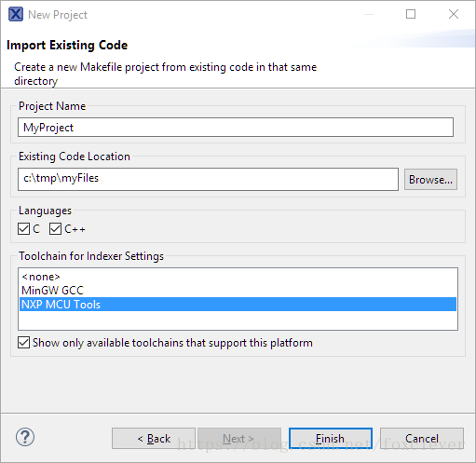Click the help question mark icon
The image size is (476, 463).
[x=25, y=437]
